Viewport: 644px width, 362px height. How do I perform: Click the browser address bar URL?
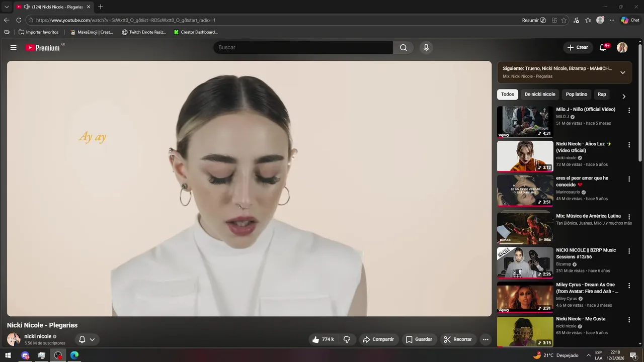point(126,20)
